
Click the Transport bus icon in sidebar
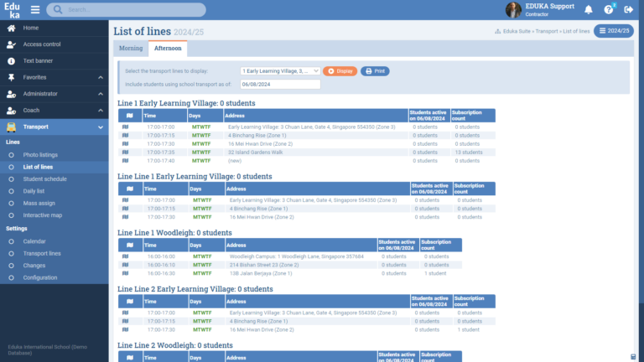pyautogui.click(x=11, y=127)
